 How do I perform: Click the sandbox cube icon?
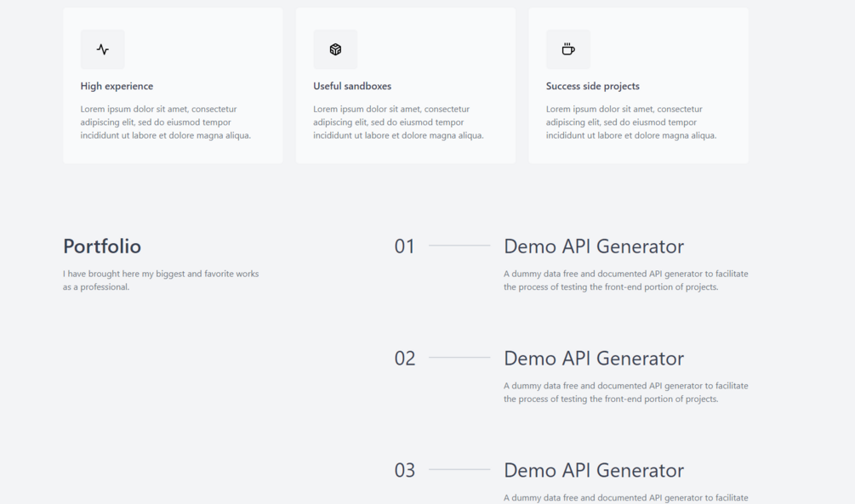[x=335, y=49]
